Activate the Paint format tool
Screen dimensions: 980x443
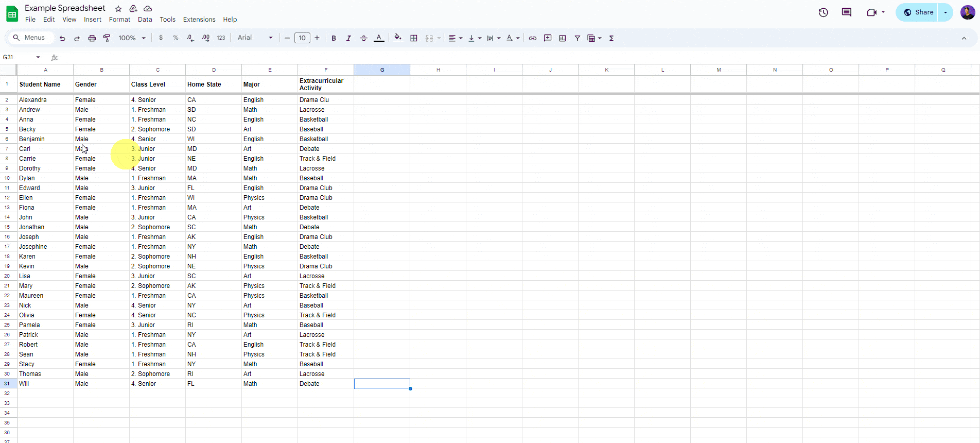(x=107, y=38)
